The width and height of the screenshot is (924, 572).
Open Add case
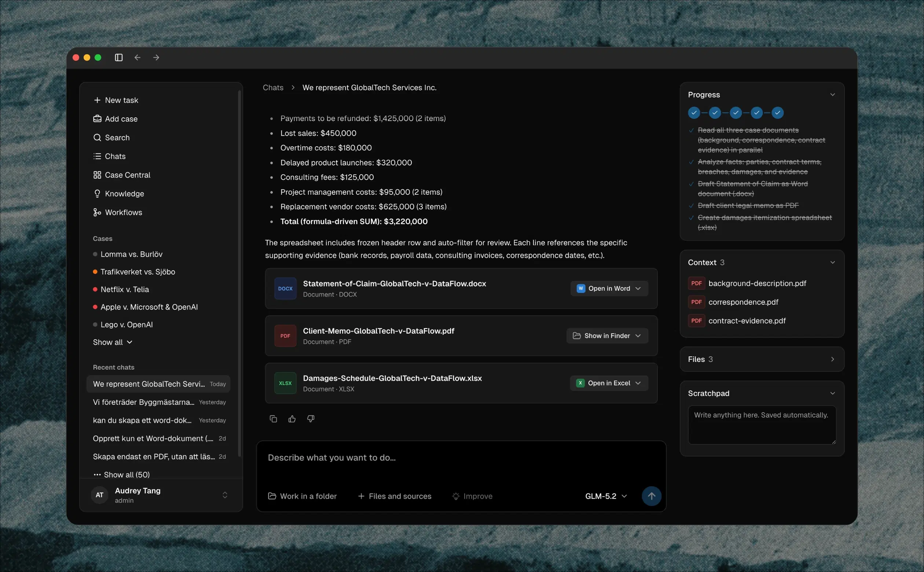(115, 119)
